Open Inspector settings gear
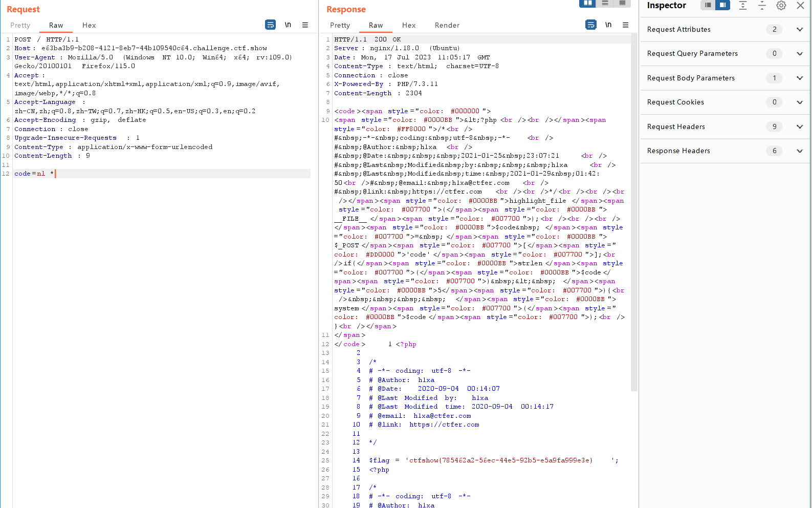The height and width of the screenshot is (508, 812). tap(781, 5)
